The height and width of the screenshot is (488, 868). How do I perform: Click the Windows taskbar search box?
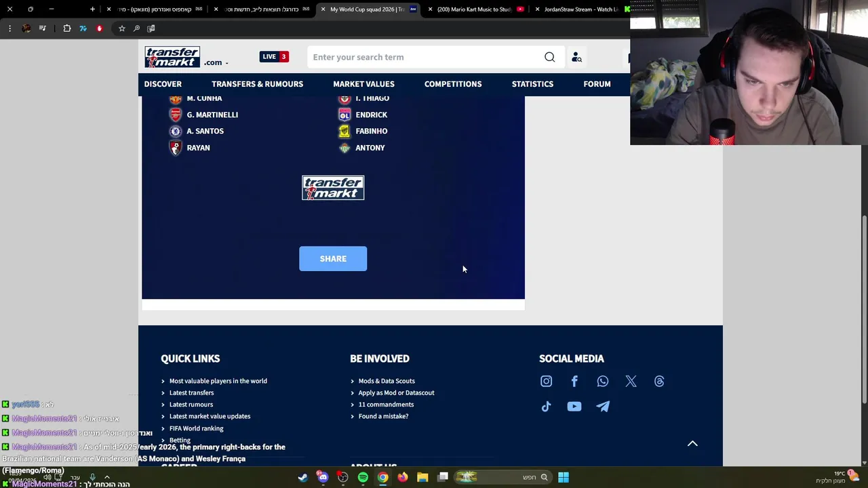tap(502, 477)
